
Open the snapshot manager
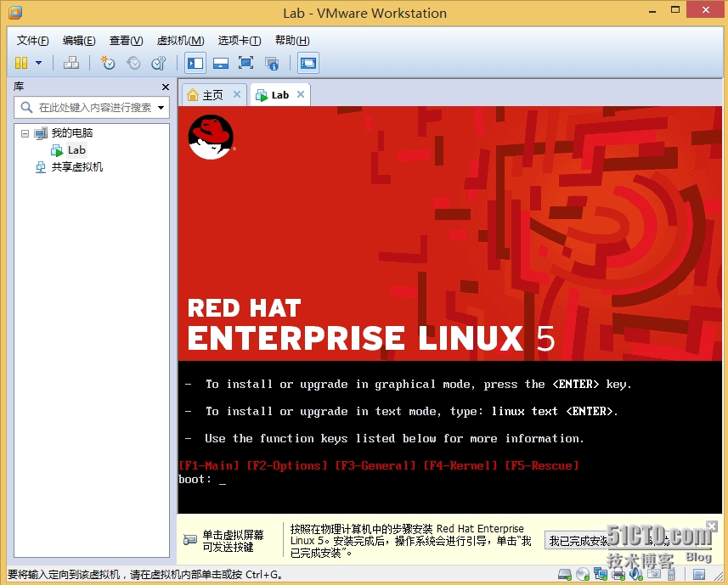coord(159,63)
